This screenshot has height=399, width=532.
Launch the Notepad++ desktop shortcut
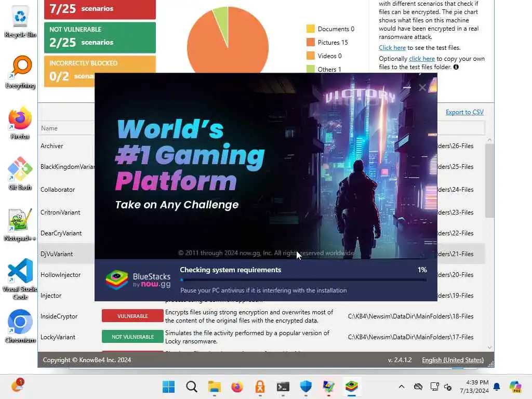pyautogui.click(x=20, y=224)
